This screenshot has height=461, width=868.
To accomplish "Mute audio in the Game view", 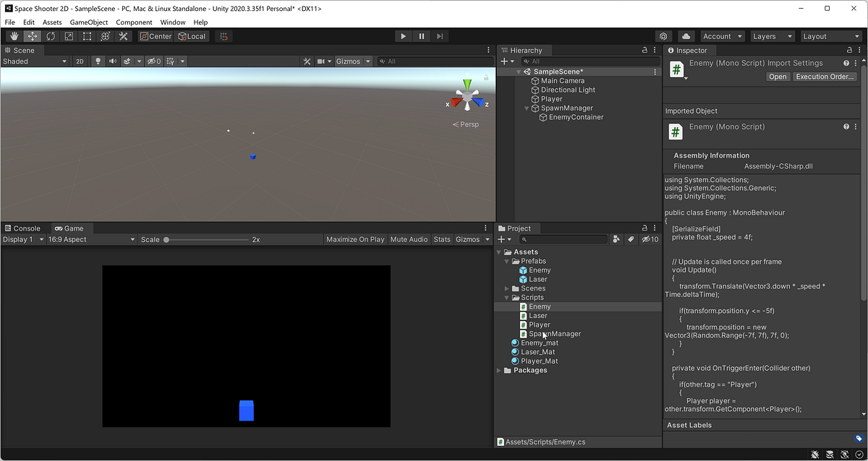I will click(x=409, y=239).
